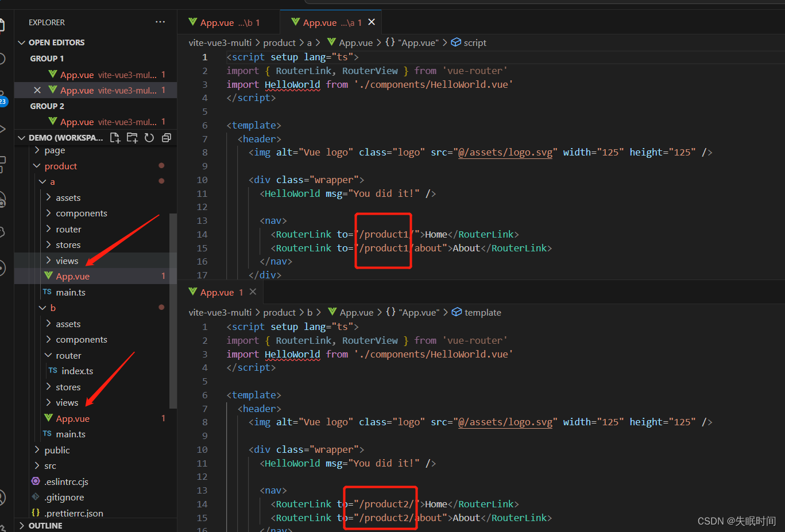The width and height of the screenshot is (785, 532).
Task: Open the .prettierrc.json file
Action: 74,513
